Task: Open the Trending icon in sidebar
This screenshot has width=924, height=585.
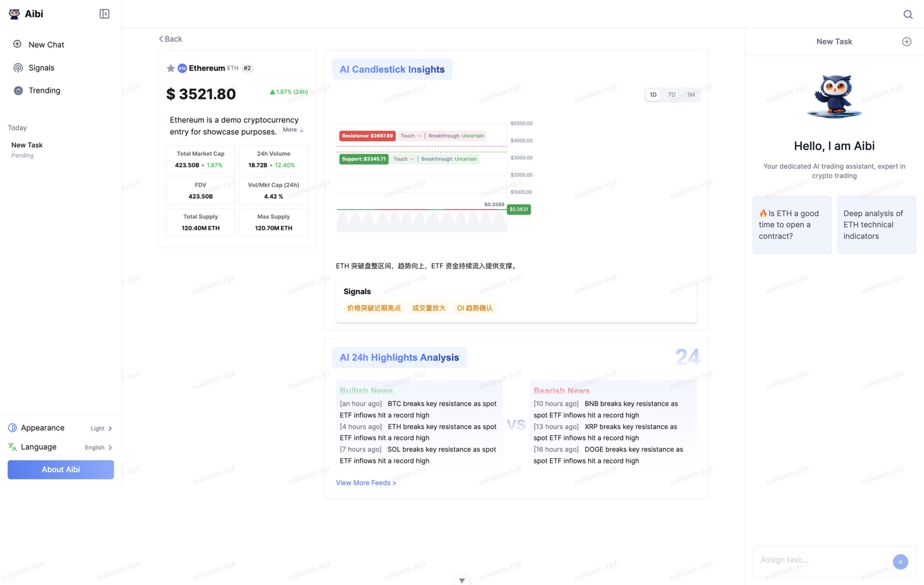Action: (x=18, y=91)
